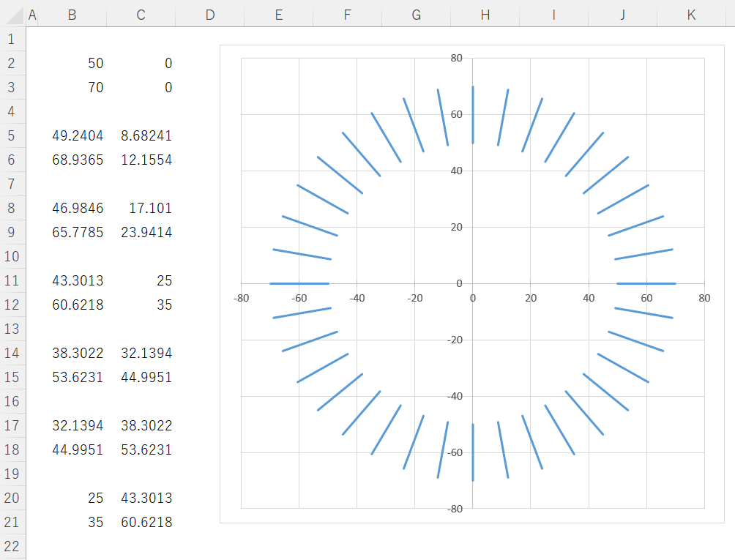Select row 22 header
Screen dimensions: 735x560
[x=11, y=546]
